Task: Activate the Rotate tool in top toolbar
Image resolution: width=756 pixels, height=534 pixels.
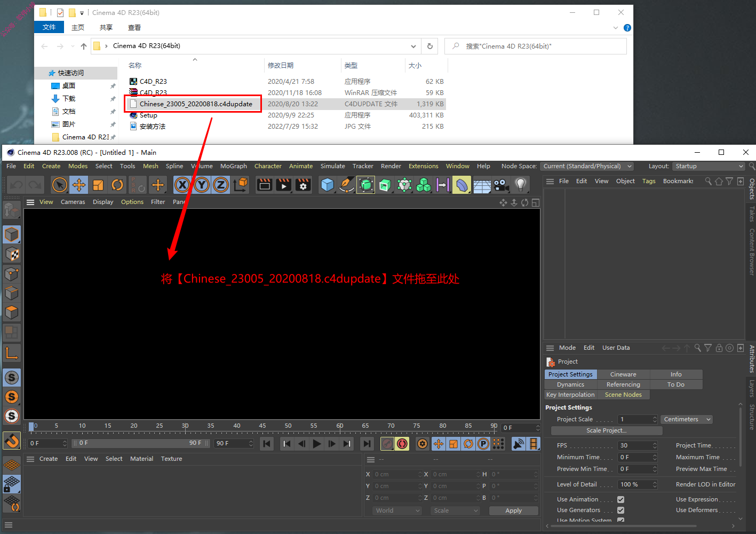Action: point(117,185)
